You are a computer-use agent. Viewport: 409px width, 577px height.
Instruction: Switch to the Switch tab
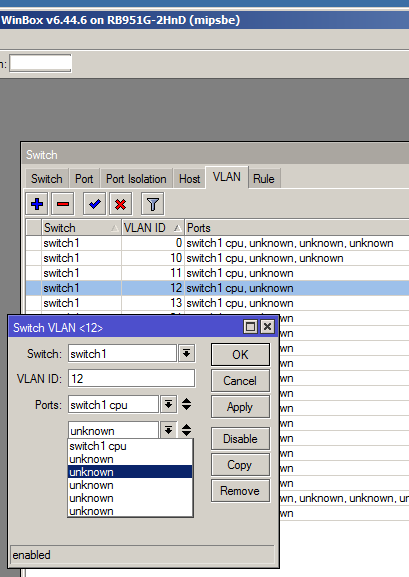[x=47, y=179]
